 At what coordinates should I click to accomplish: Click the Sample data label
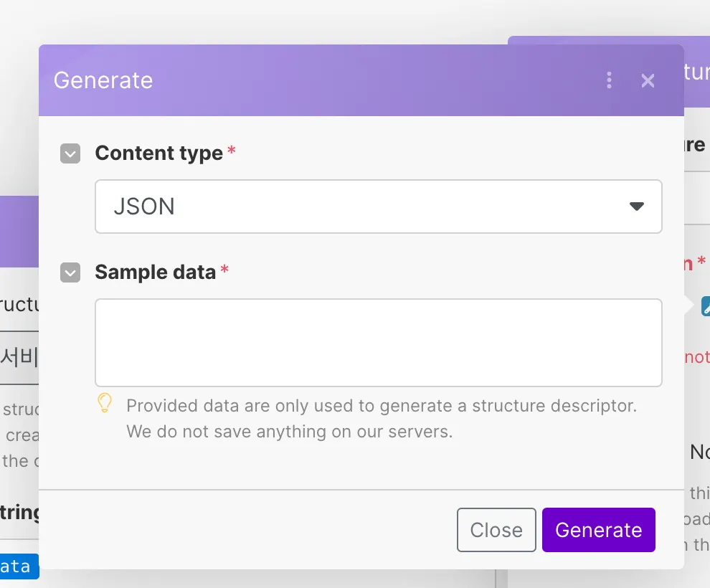(155, 272)
